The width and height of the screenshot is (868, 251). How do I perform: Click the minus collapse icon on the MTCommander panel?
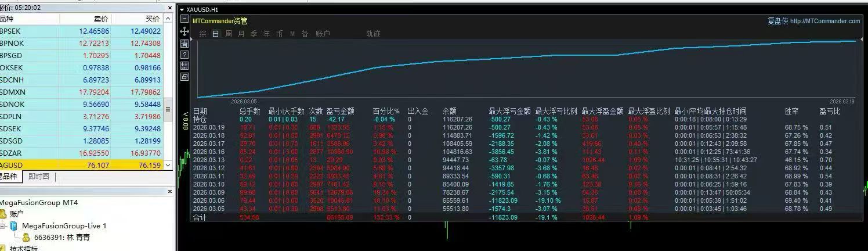click(185, 19)
